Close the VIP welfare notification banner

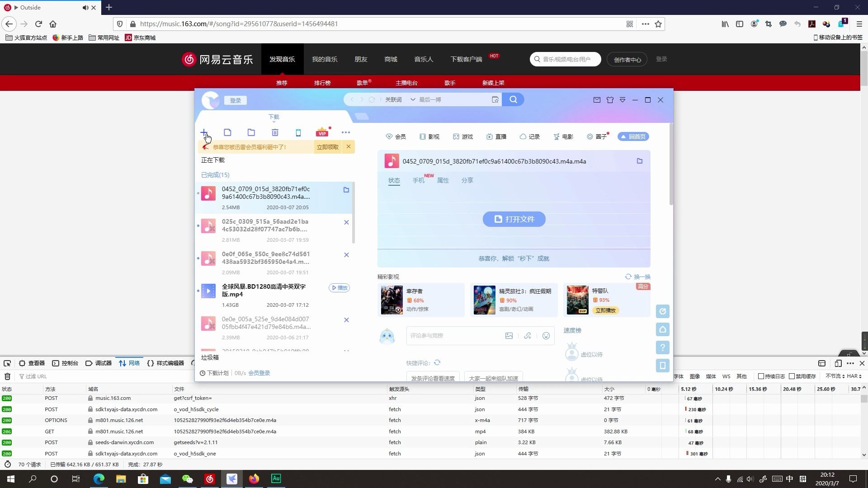(349, 146)
